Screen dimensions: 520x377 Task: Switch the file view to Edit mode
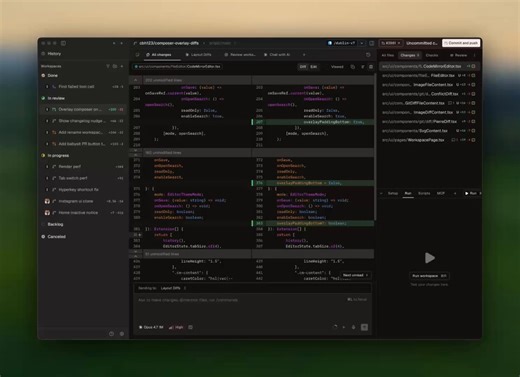[x=314, y=67]
